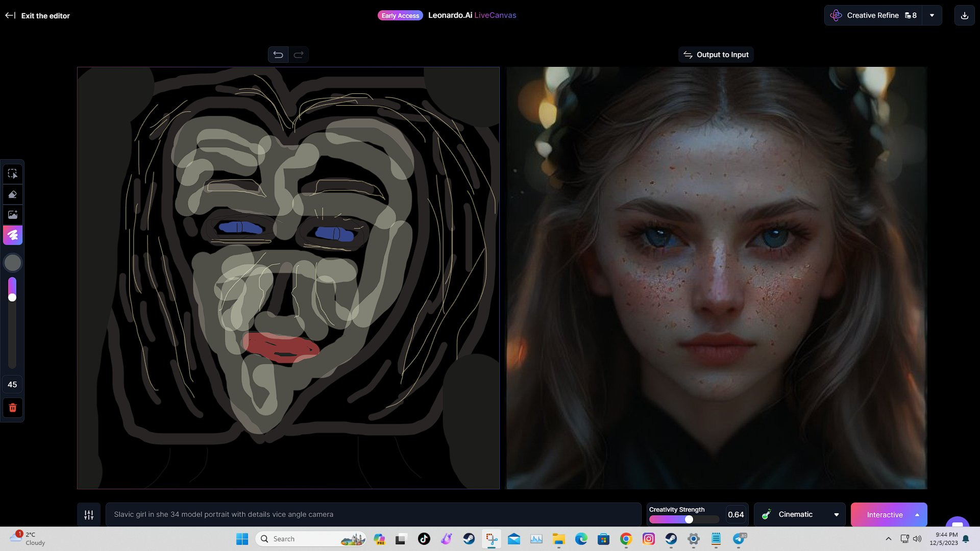Open the Cinematic style dropdown
This screenshot has height=551, width=980.
[x=799, y=514]
